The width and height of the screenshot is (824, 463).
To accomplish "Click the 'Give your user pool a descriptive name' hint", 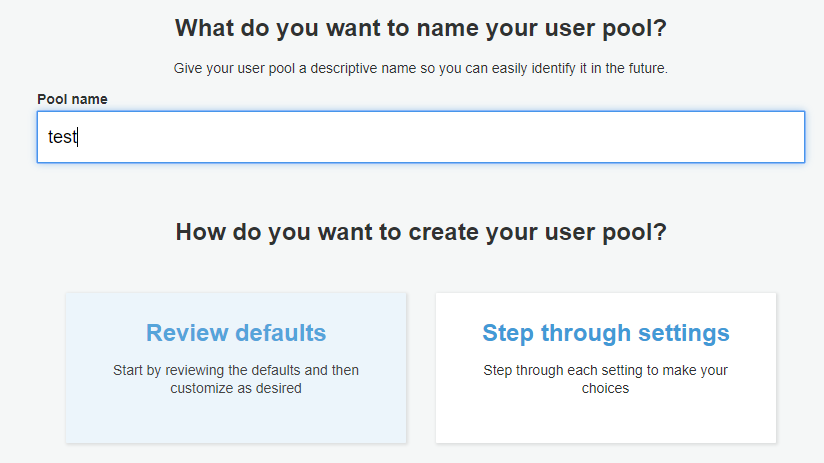I will [421, 68].
